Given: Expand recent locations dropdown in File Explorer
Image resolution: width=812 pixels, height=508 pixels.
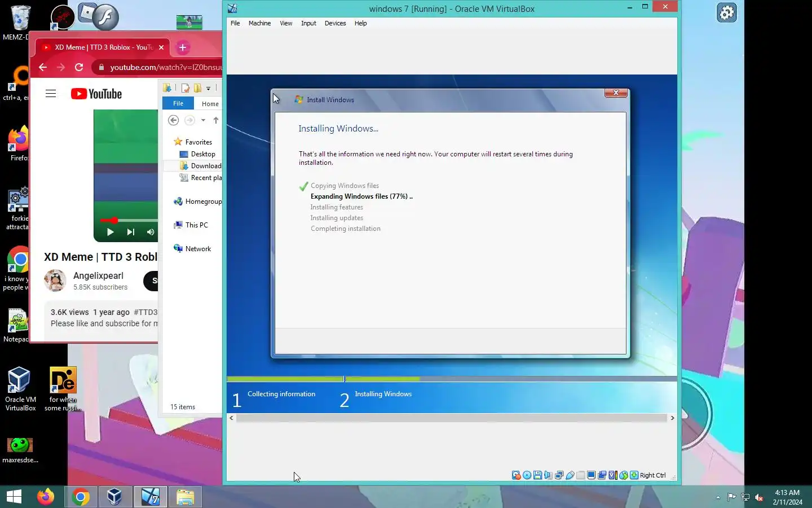Looking at the screenshot, I should coord(203,120).
